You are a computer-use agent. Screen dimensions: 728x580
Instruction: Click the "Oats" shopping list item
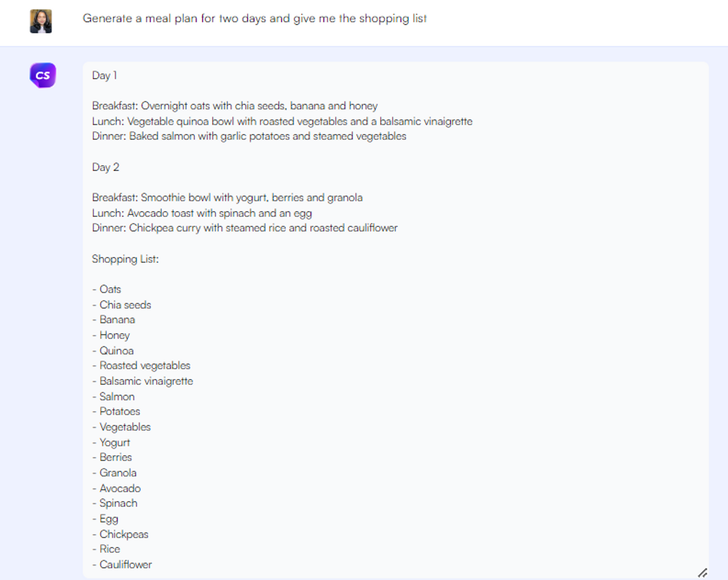click(110, 289)
